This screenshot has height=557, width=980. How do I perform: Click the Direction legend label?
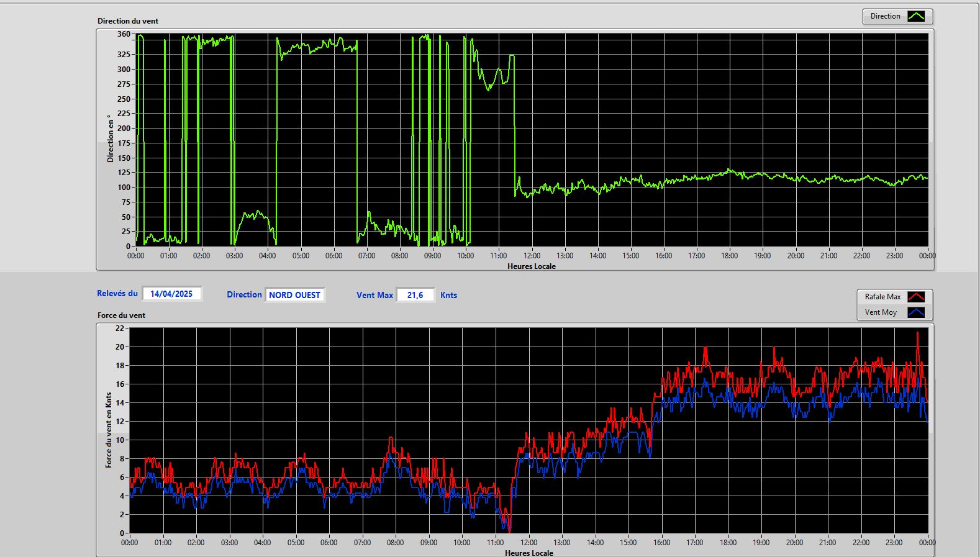coord(885,16)
